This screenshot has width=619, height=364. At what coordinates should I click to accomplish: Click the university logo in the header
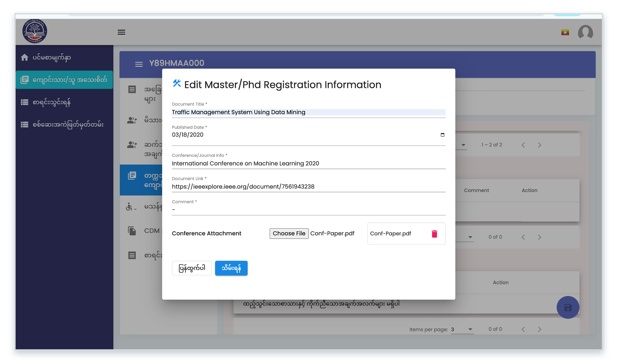tap(35, 31)
